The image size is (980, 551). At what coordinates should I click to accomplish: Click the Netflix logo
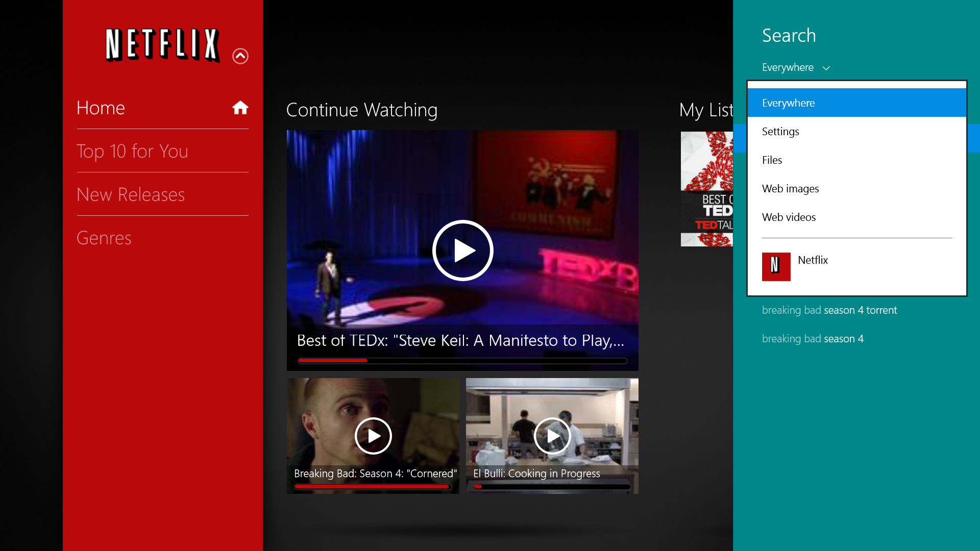point(163,45)
